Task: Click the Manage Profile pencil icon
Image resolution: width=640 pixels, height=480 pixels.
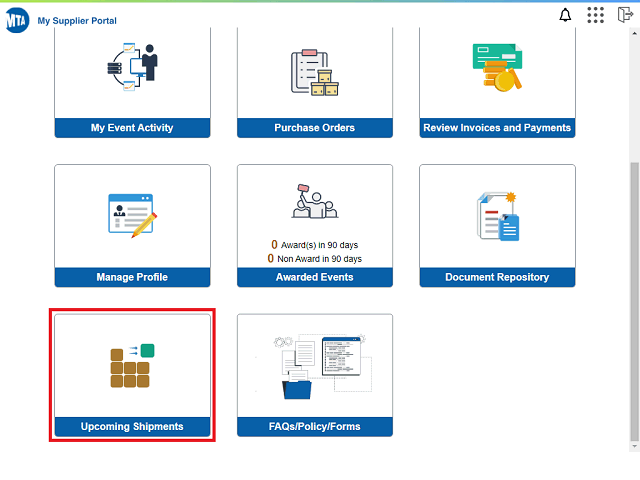Action: click(132, 216)
